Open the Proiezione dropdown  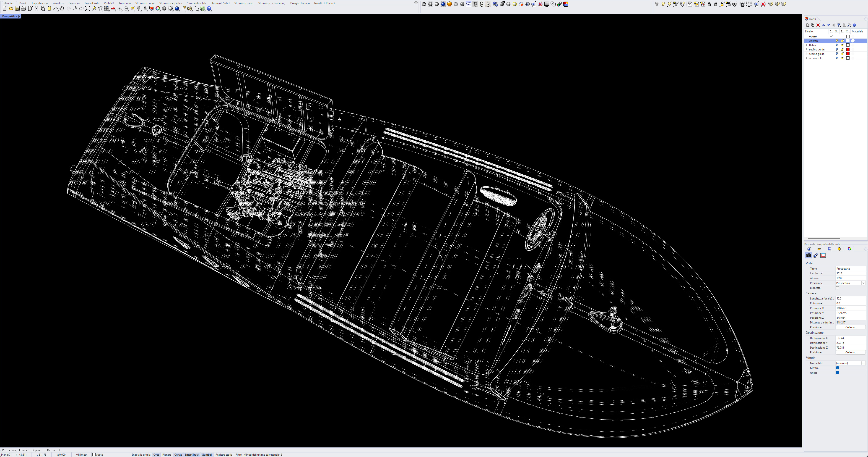[863, 283]
